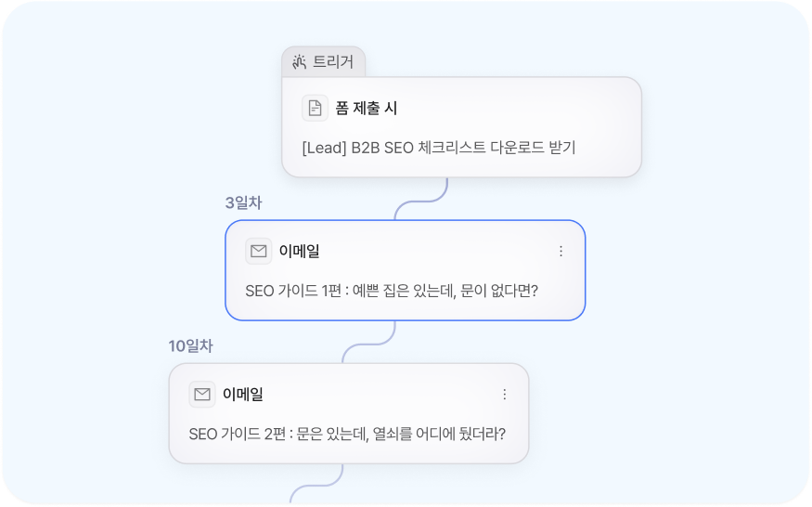Click the 3일차 day label

pyautogui.click(x=243, y=203)
